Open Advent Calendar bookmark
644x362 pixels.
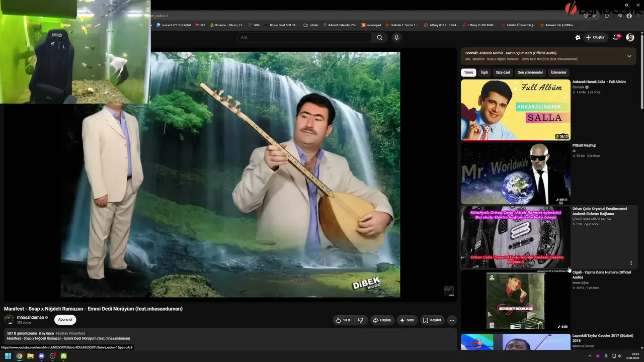point(340,25)
